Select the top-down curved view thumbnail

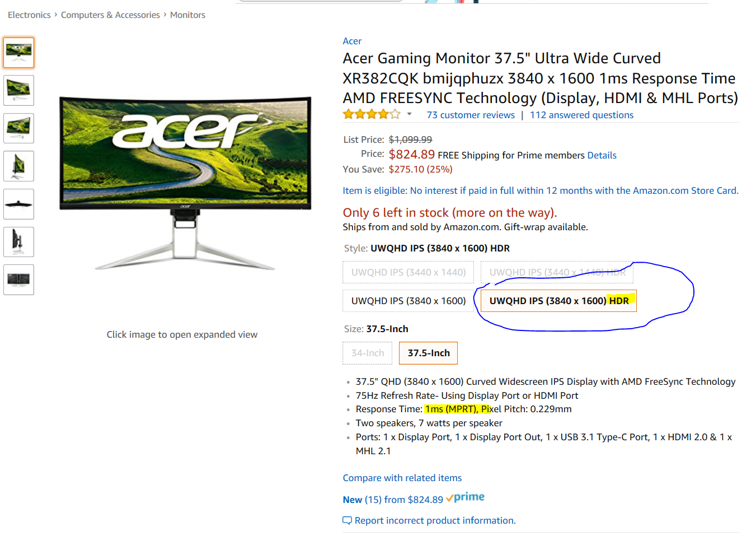tap(18, 204)
